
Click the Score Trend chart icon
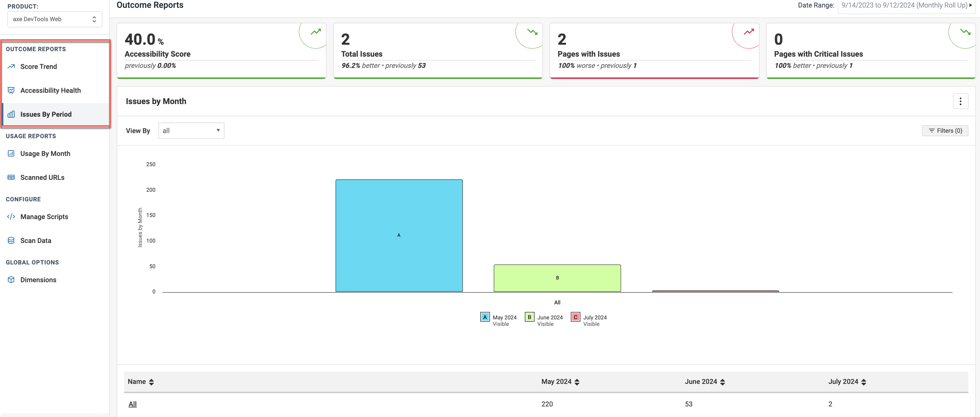(11, 66)
